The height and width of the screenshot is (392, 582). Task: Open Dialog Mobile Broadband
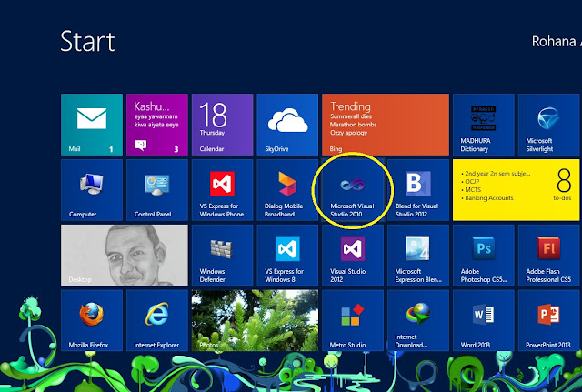[287, 190]
